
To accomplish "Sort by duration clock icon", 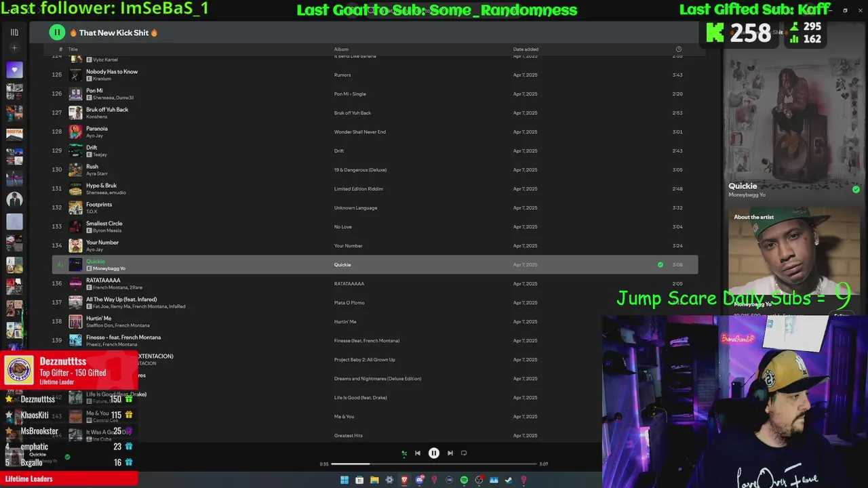I will click(679, 49).
